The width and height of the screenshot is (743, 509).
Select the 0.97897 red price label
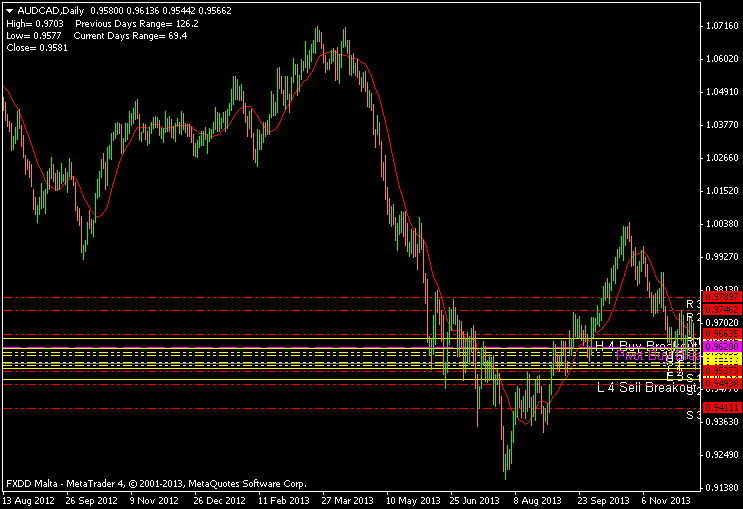coord(722,297)
